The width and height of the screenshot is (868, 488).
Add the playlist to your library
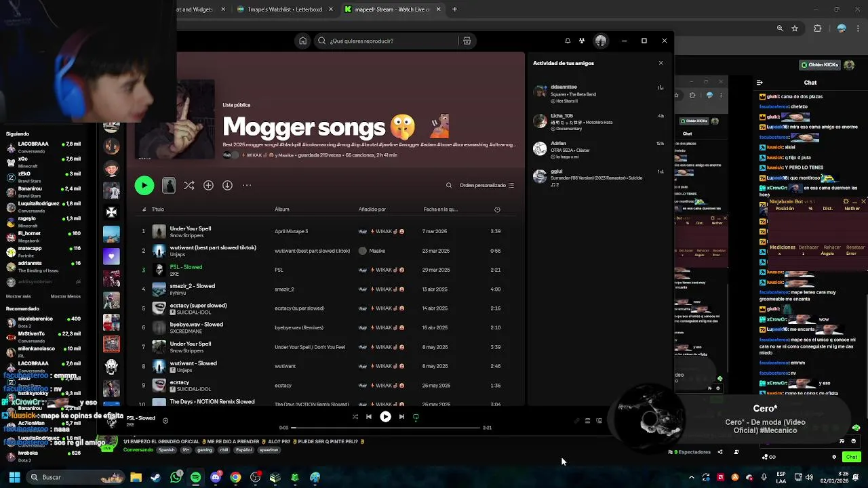pos(208,185)
